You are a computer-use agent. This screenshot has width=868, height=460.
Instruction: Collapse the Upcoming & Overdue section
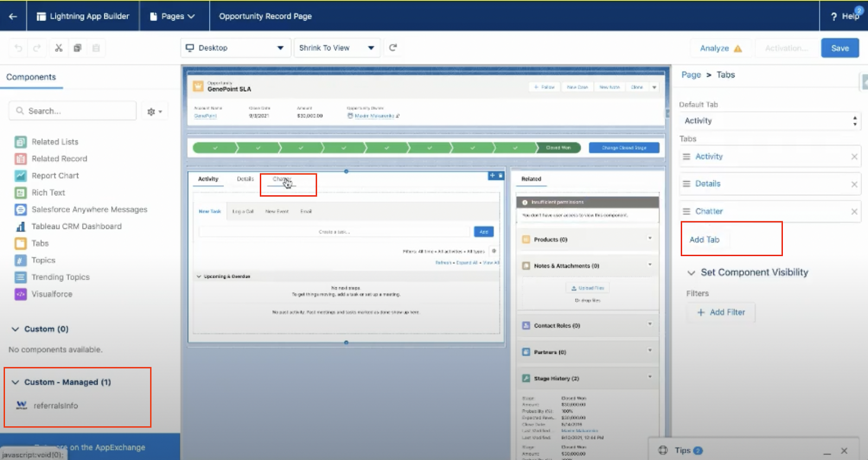point(199,277)
